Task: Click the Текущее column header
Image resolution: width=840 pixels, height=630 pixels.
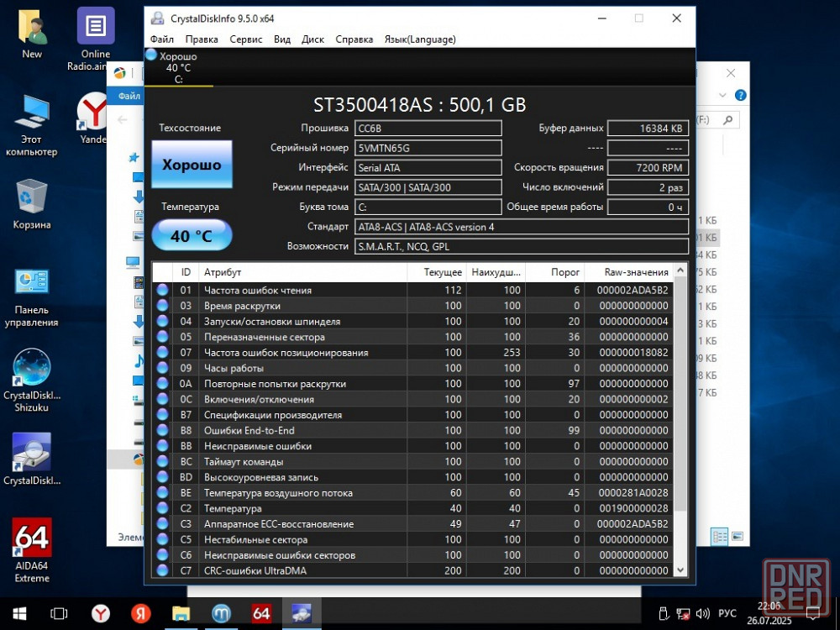Action: click(x=437, y=272)
